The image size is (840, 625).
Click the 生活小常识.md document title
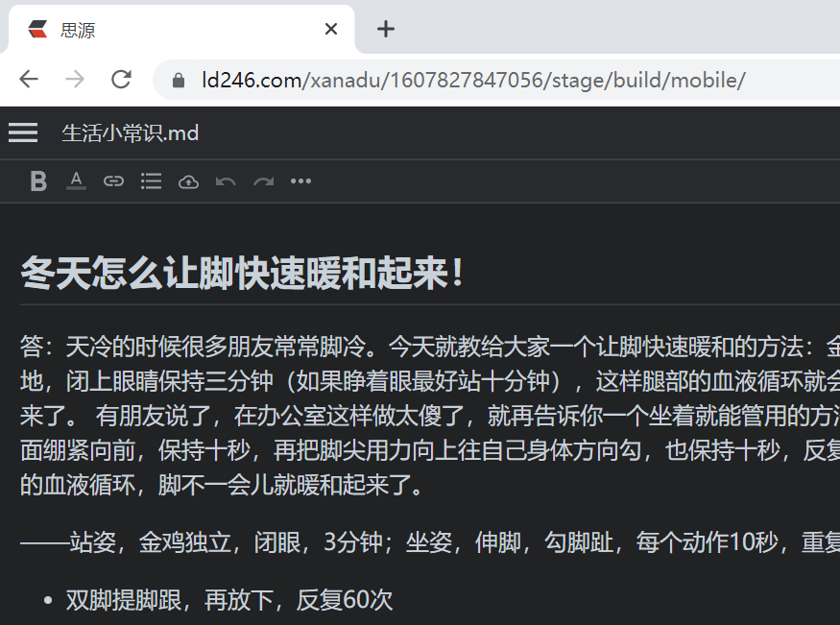tap(130, 132)
